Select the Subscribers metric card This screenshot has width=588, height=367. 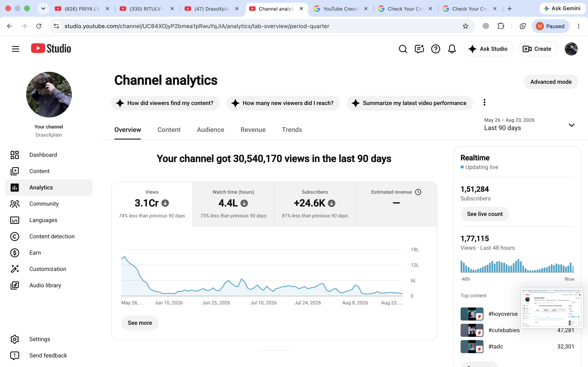click(x=315, y=204)
